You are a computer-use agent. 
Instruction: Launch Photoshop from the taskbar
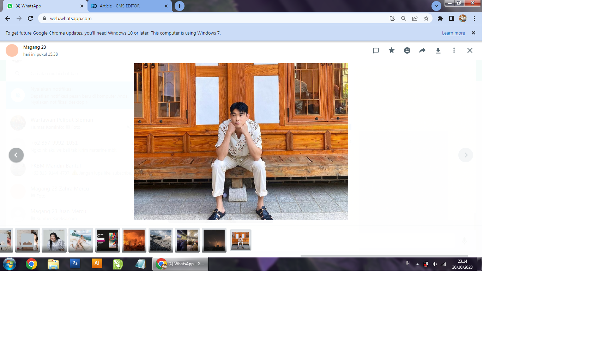[x=75, y=263]
